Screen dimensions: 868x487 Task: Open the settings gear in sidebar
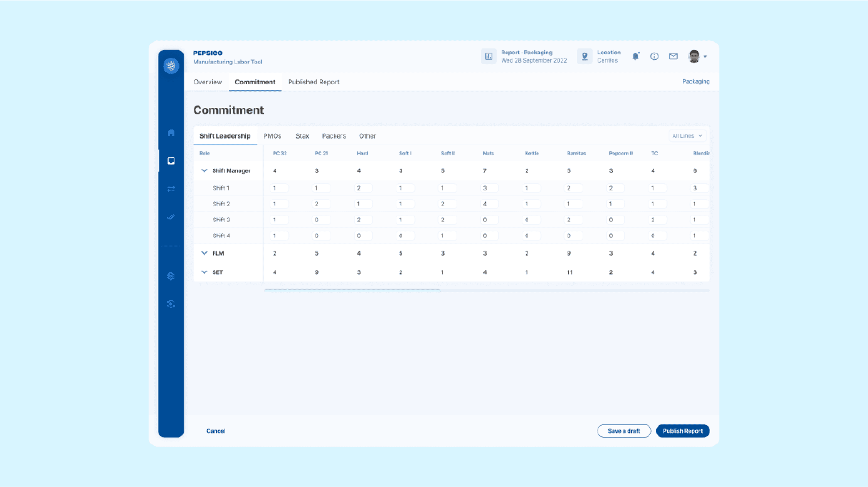point(171,276)
